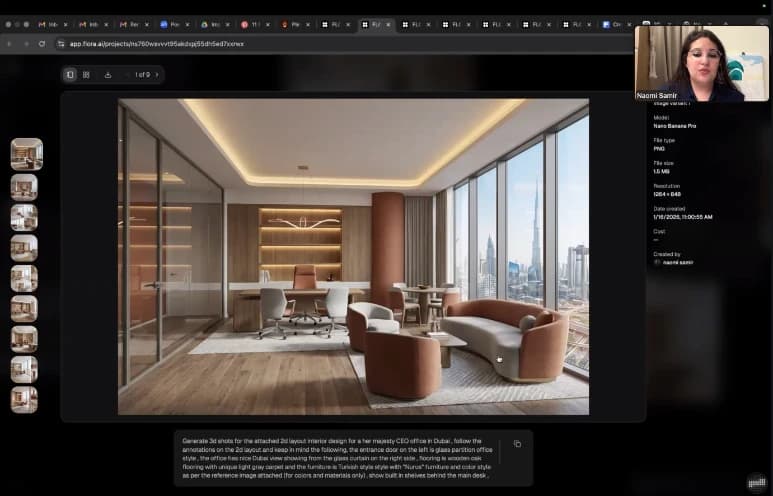Select the second thumbnail in the strip
773x496 pixels.
[x=24, y=187]
